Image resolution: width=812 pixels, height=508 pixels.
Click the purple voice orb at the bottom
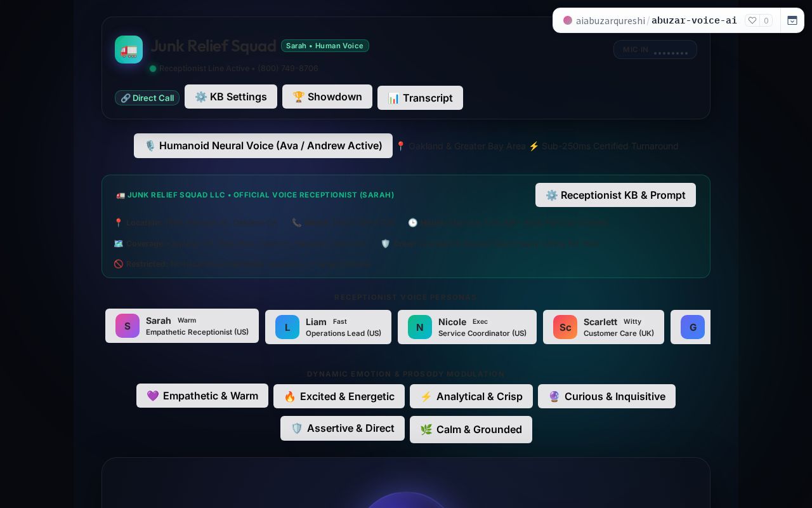[x=406, y=500]
